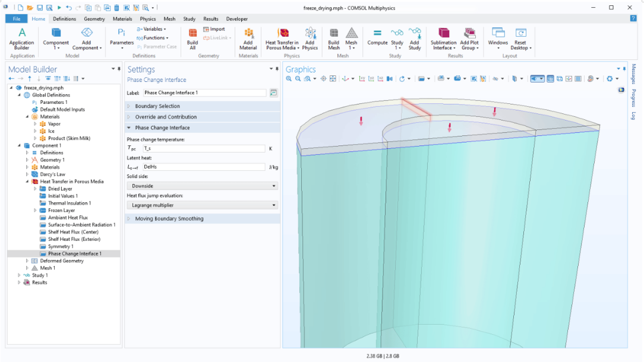
Task: Select the Symmetry 1 node
Action: point(61,247)
